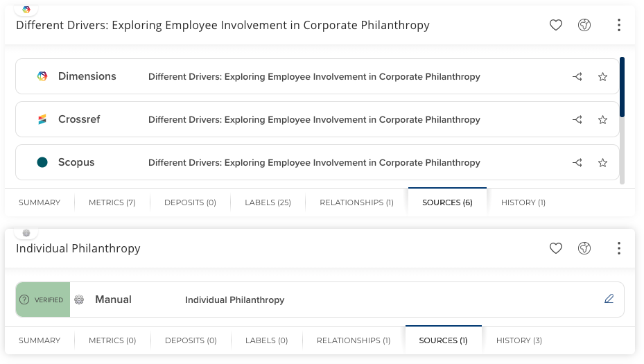
Task: Click globe icon on Different Drivers record
Action: tap(584, 26)
